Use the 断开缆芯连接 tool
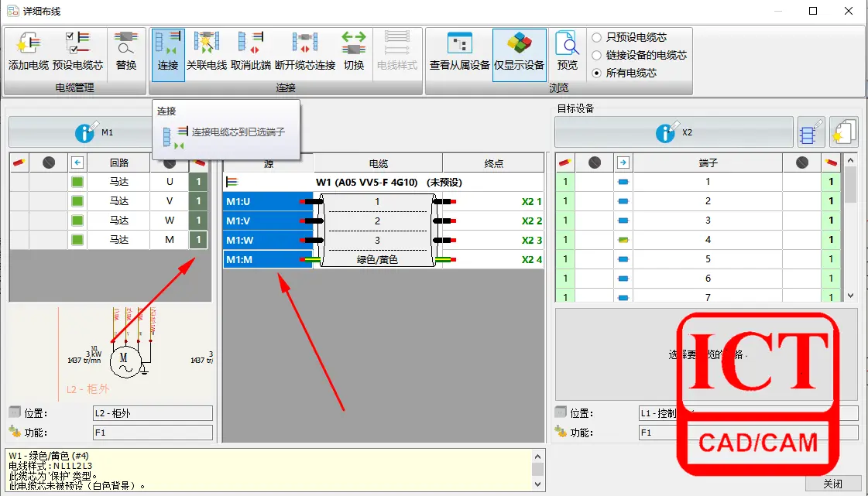This screenshot has width=868, height=496. click(x=305, y=51)
